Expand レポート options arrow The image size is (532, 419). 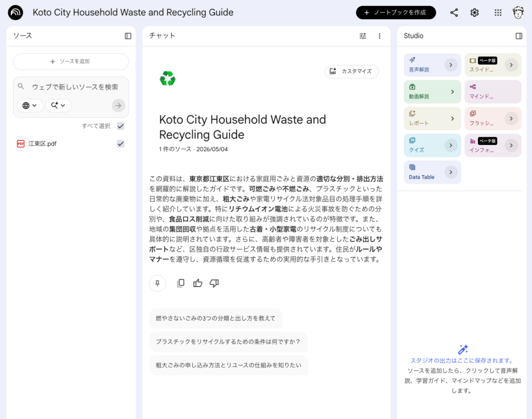pyautogui.click(x=453, y=119)
